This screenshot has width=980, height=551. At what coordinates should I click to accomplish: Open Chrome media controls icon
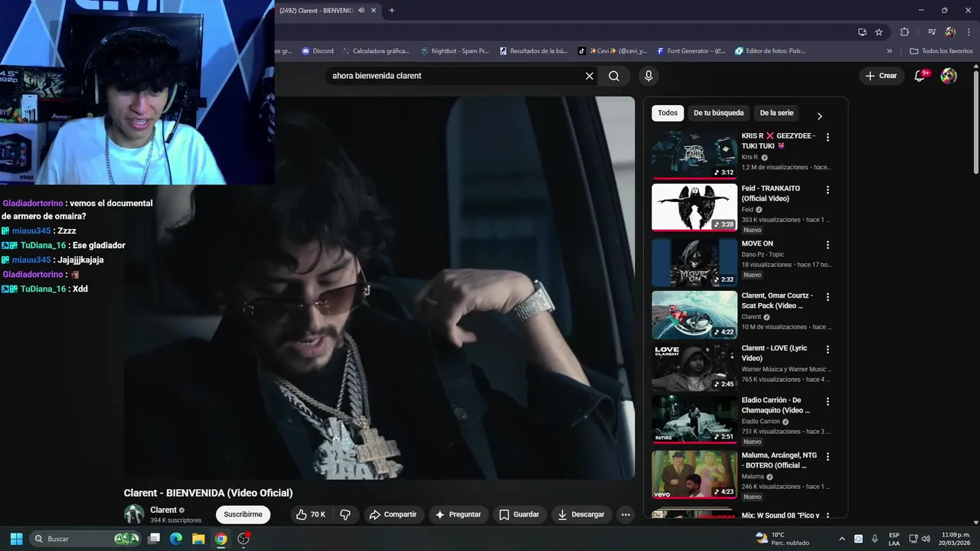click(x=932, y=32)
